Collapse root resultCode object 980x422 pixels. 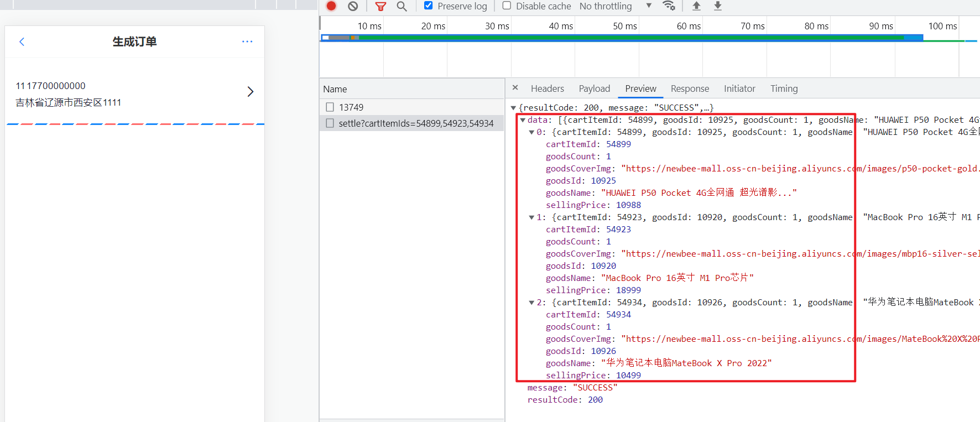click(513, 108)
